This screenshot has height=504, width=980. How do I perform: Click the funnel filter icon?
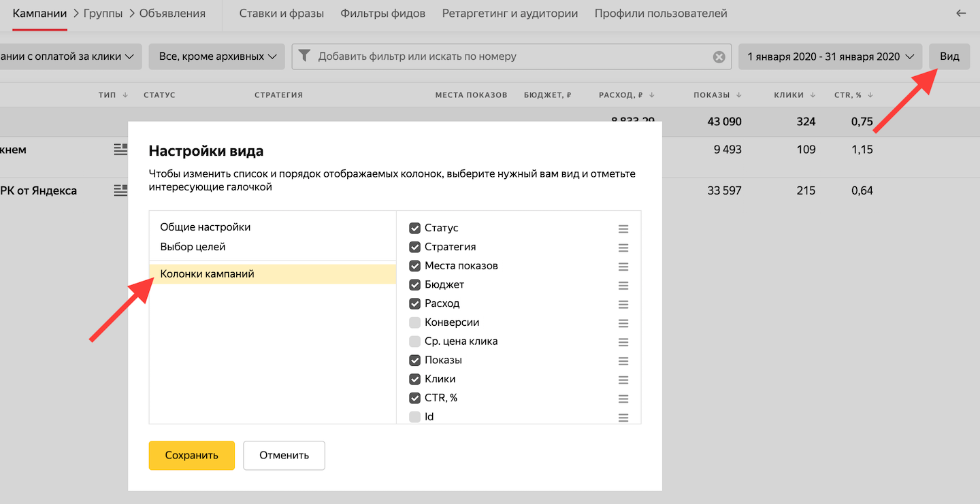tap(305, 56)
